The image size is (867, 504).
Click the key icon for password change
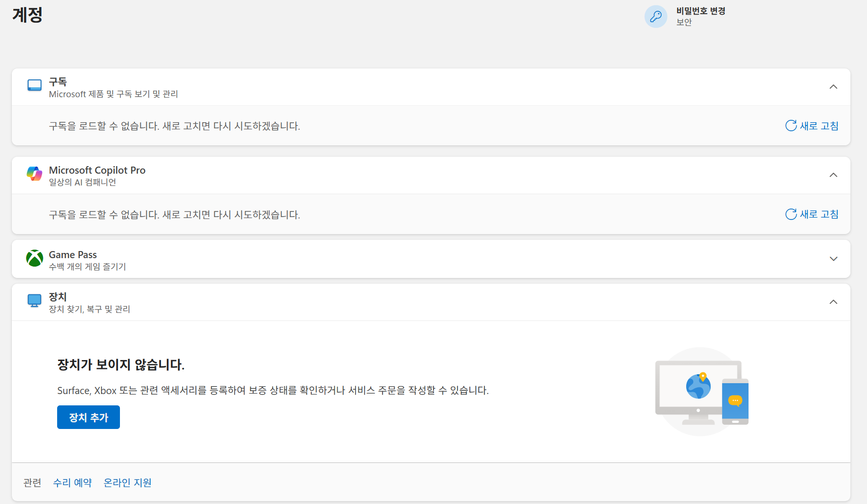click(x=656, y=17)
